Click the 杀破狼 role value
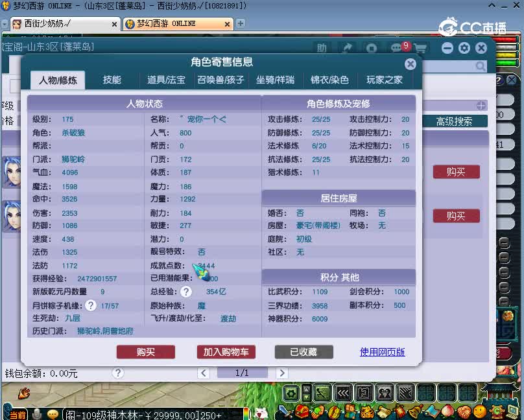 pos(73,133)
